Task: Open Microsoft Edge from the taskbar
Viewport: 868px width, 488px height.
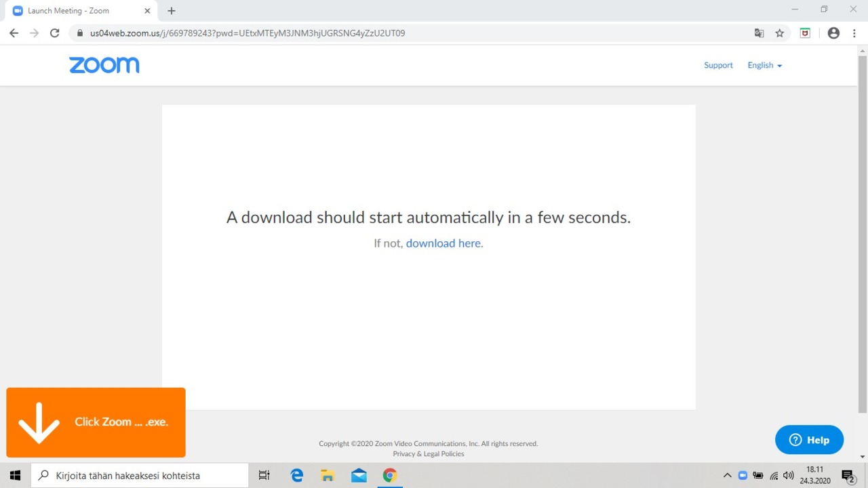Action: pos(297,476)
